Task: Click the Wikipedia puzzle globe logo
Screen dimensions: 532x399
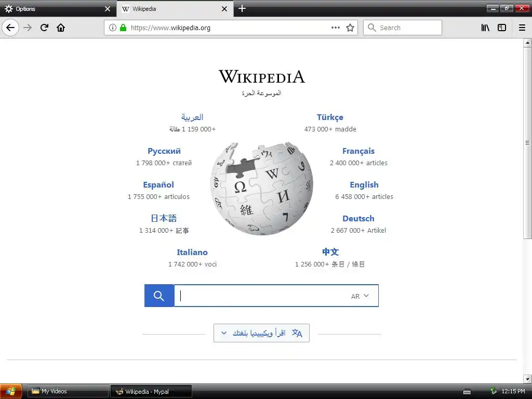Action: tap(262, 189)
